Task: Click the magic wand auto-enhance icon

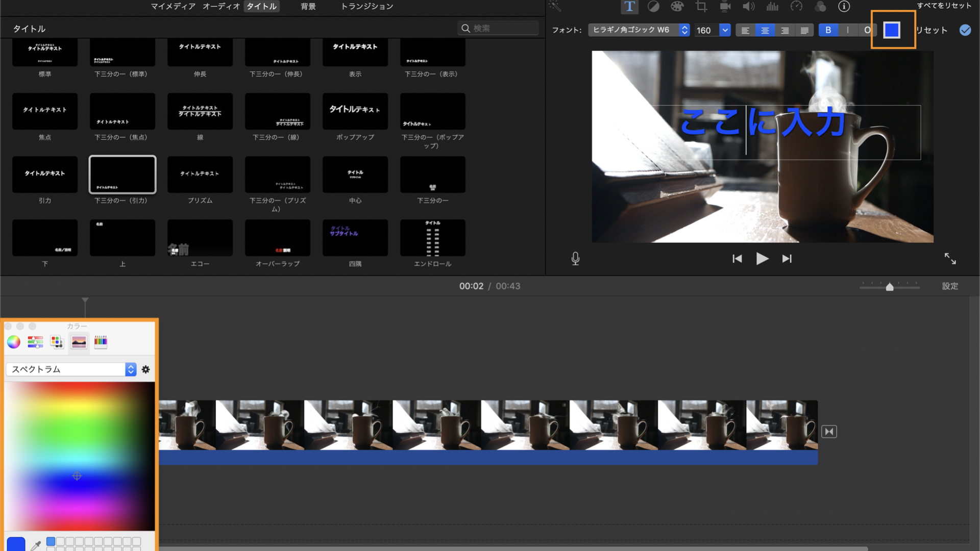Action: (555, 7)
